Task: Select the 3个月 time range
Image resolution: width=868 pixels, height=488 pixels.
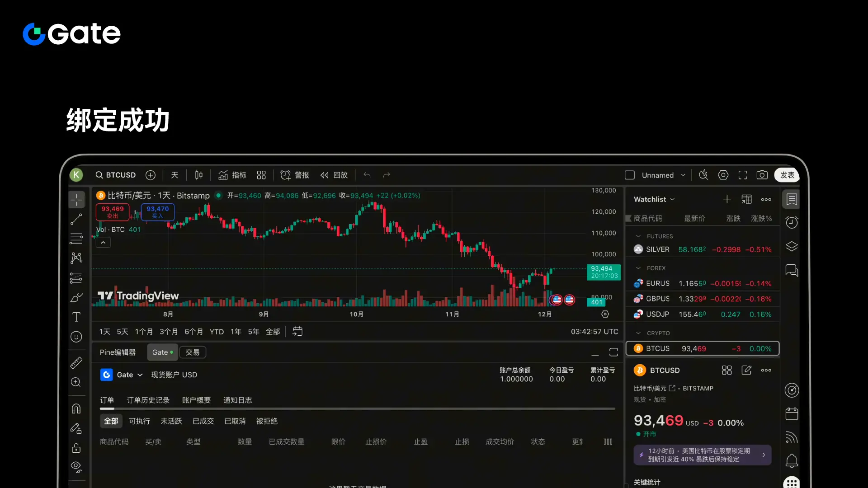Action: point(168,332)
